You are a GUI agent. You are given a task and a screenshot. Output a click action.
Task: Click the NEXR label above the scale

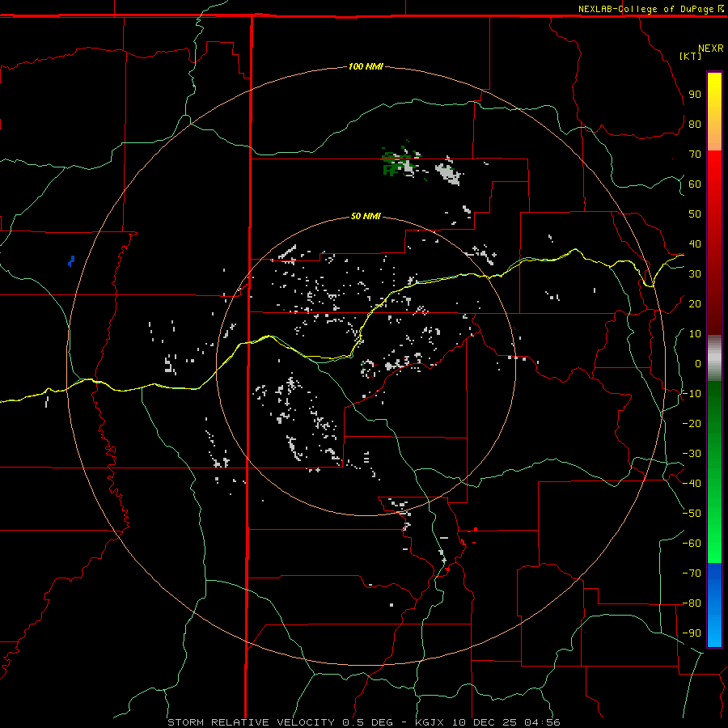(711, 49)
